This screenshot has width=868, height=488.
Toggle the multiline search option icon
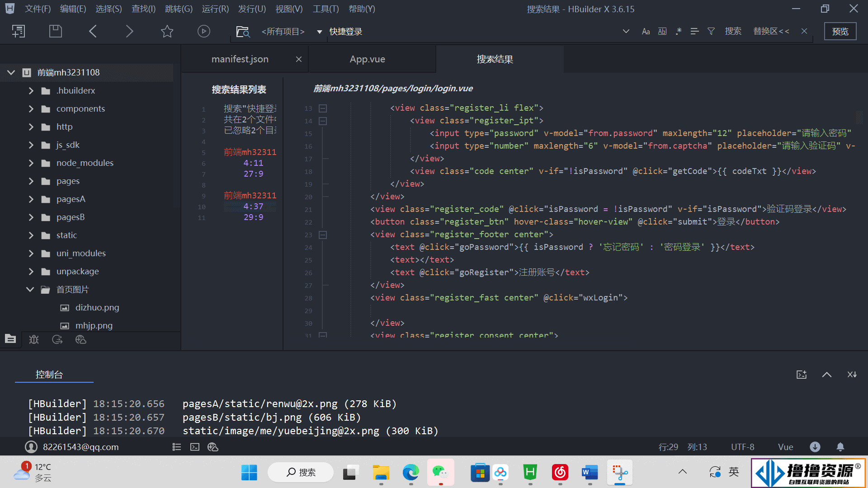point(695,31)
